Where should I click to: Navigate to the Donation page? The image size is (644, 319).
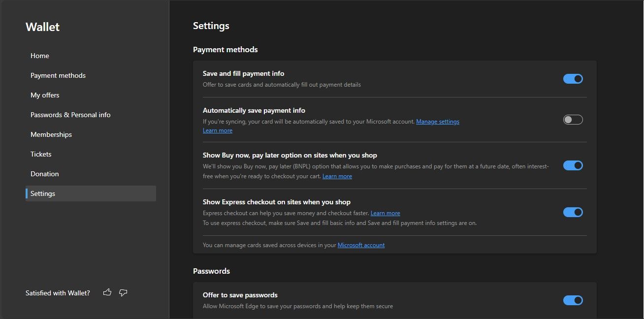pyautogui.click(x=44, y=174)
